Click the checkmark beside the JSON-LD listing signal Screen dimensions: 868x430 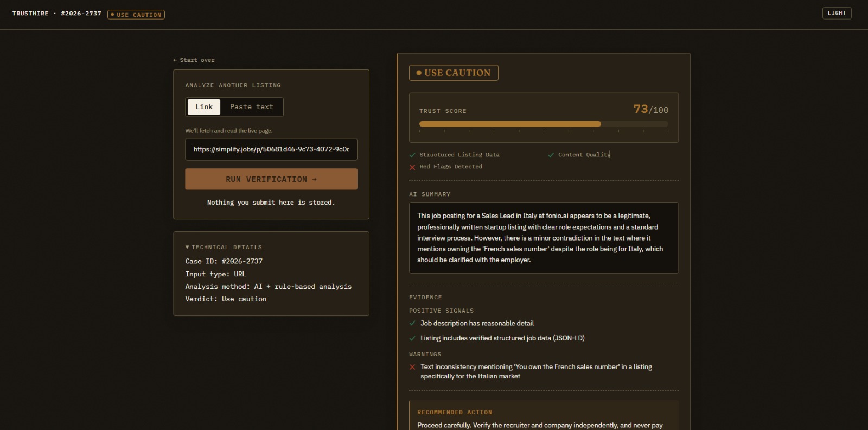[412, 338]
